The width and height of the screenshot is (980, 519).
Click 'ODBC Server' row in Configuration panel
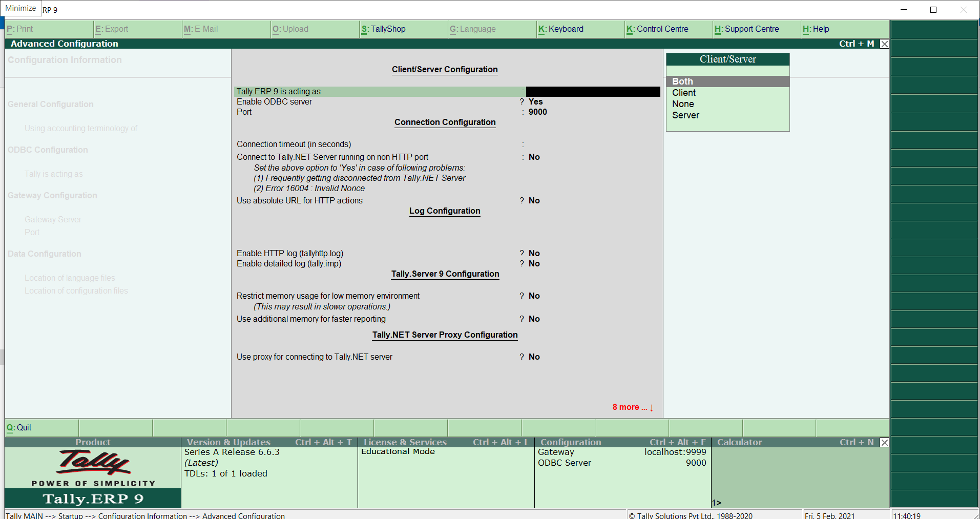coord(622,463)
